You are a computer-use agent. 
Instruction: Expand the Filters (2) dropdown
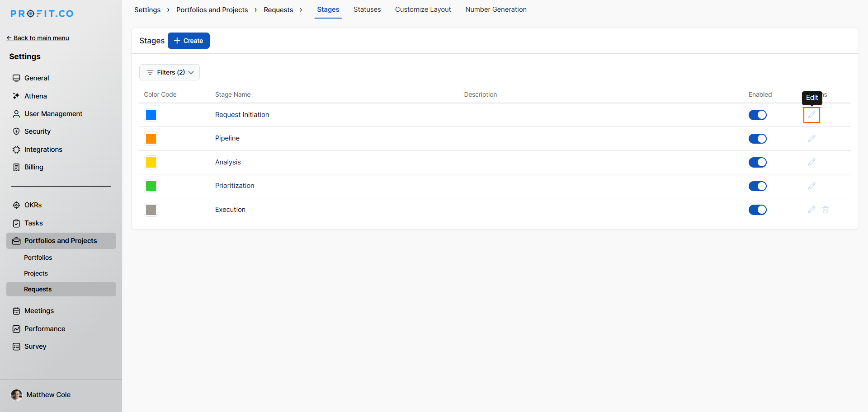click(x=170, y=72)
